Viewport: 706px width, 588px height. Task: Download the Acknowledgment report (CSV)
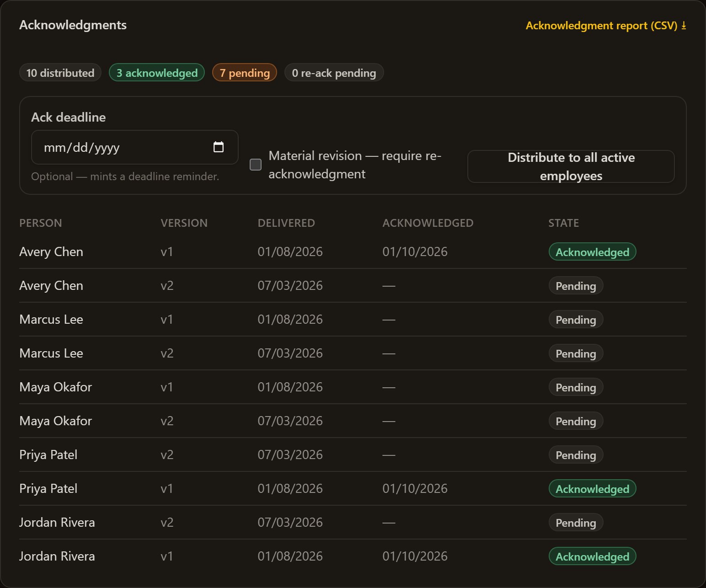click(606, 26)
